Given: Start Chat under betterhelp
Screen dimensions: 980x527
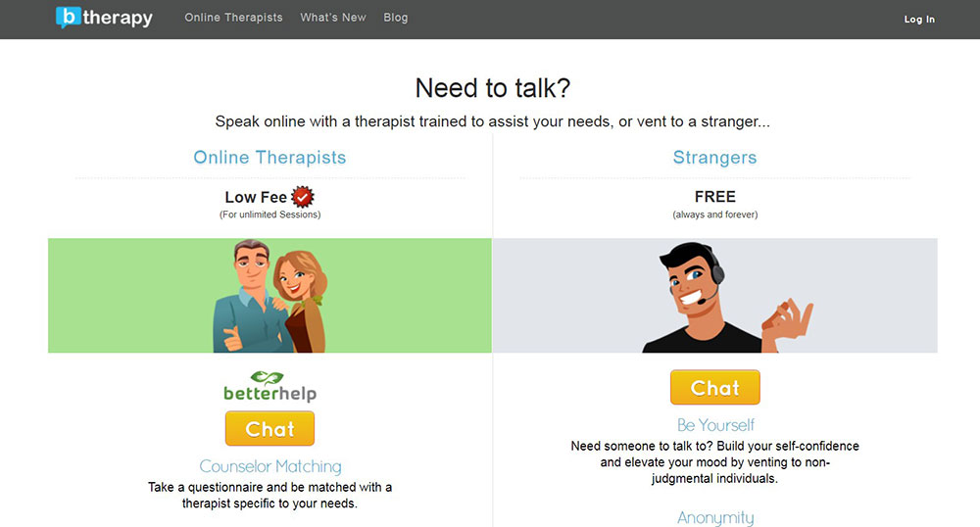Looking at the screenshot, I should tap(270, 428).
